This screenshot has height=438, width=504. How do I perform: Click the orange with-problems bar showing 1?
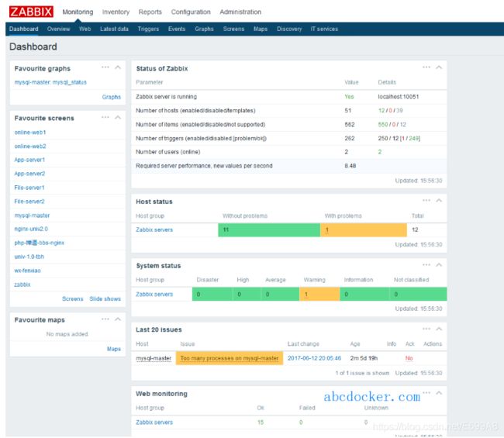click(x=364, y=230)
